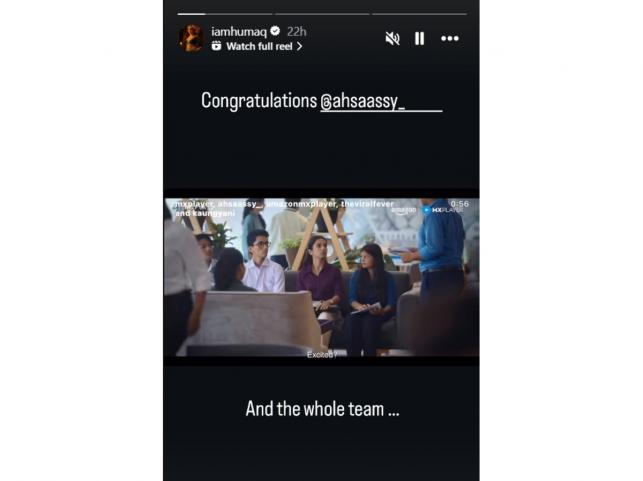Click the 0:56 duration on the reel

coord(459,203)
